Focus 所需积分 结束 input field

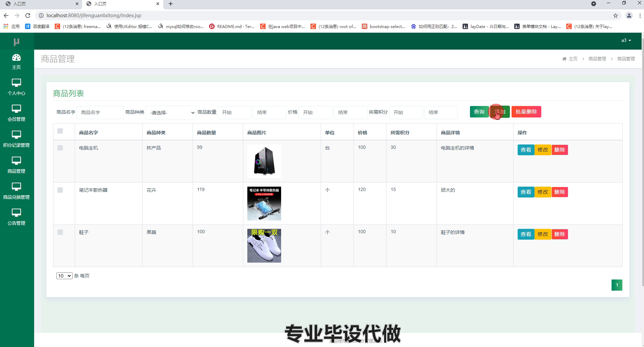pyautogui.click(x=441, y=112)
